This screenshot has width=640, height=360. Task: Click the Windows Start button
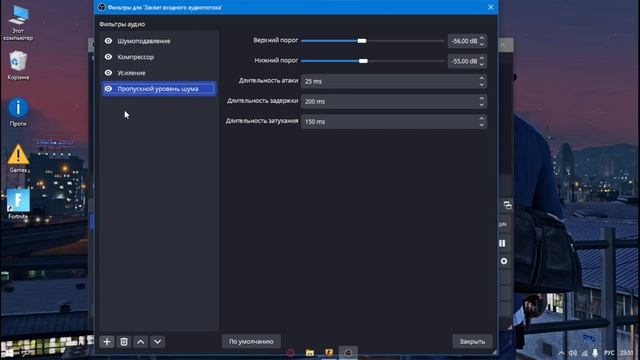pyautogui.click(x=8, y=353)
